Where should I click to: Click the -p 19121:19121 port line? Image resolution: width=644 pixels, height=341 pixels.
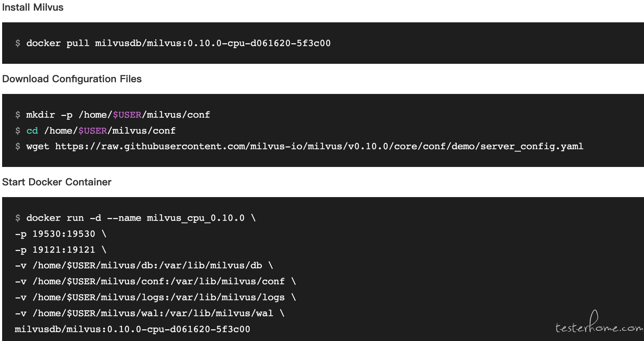pyautogui.click(x=61, y=250)
